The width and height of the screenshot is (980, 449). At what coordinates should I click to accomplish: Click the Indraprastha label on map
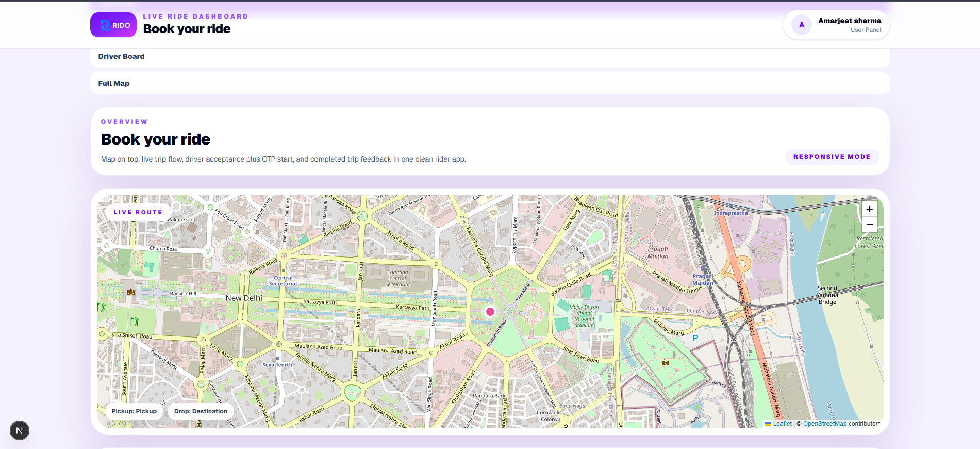click(730, 213)
